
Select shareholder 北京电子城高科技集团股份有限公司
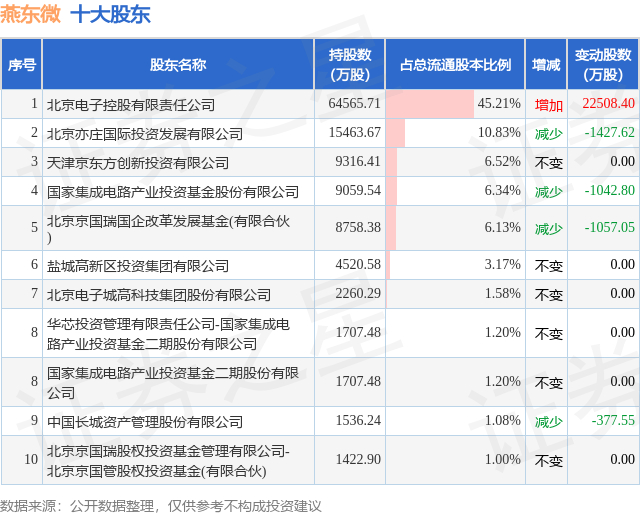point(159,295)
